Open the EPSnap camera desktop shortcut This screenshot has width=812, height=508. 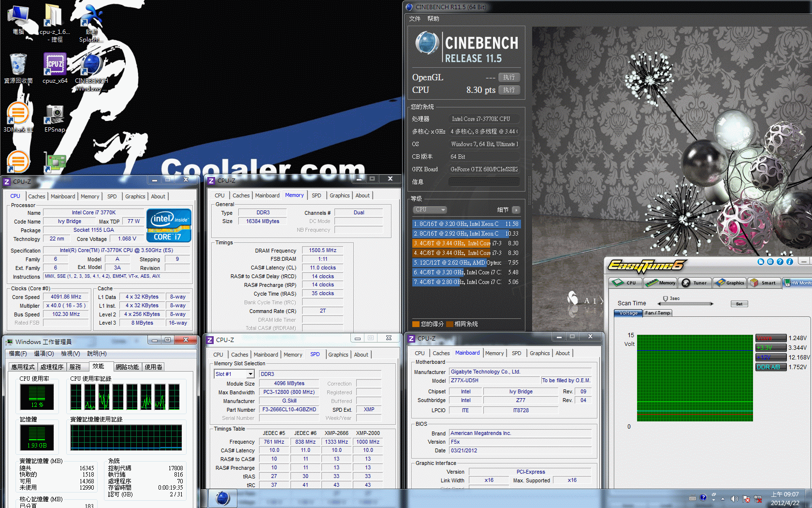55,118
